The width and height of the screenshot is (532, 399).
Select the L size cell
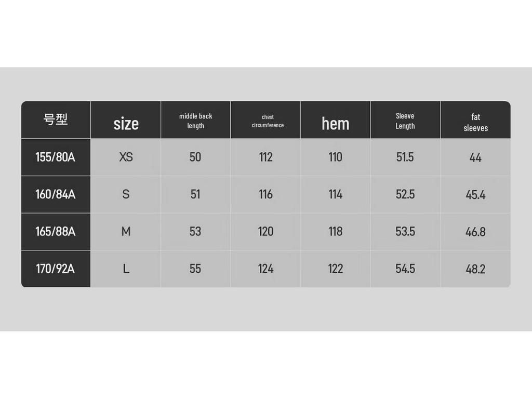click(x=126, y=269)
